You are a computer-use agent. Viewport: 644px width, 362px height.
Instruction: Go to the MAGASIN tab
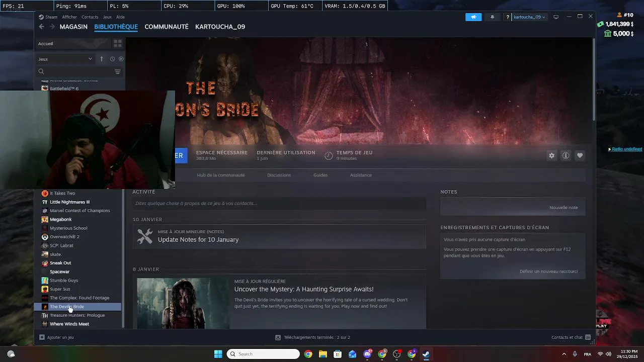point(73,27)
